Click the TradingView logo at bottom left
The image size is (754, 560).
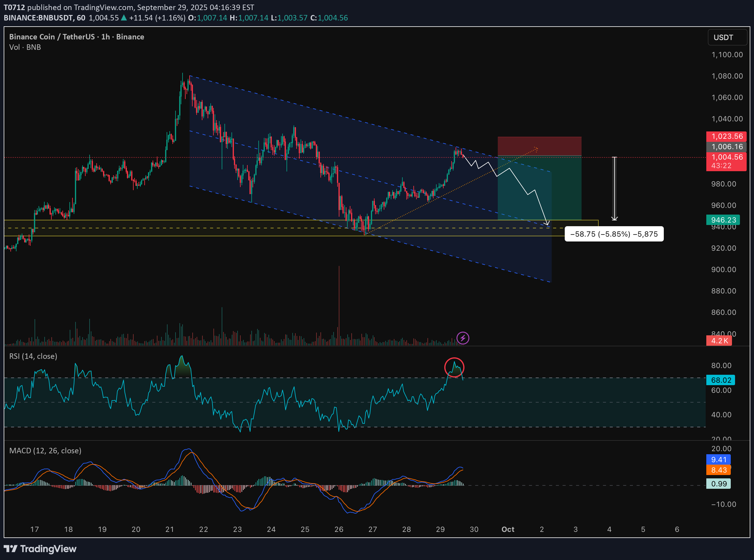[40, 548]
